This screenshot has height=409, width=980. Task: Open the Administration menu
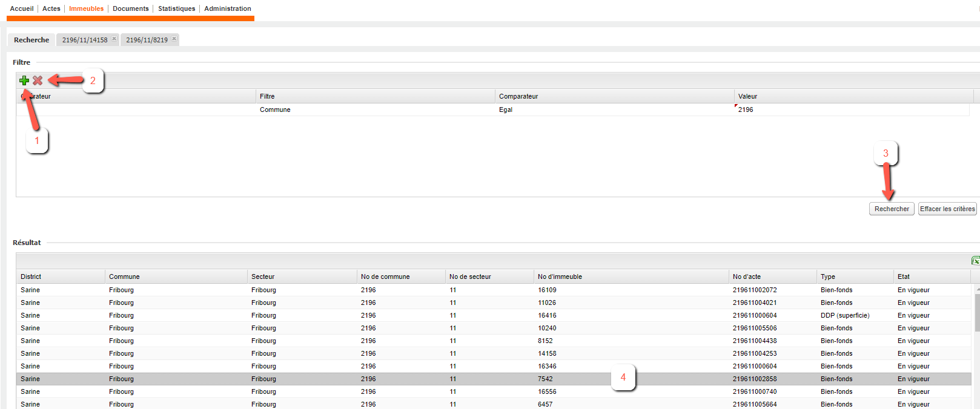coord(228,8)
